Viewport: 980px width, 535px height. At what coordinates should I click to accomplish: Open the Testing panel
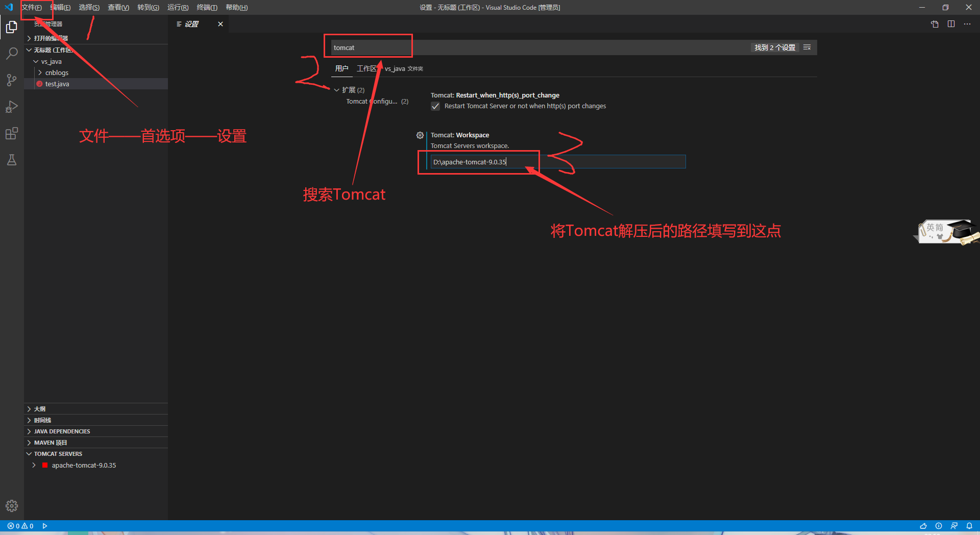pos(11,160)
